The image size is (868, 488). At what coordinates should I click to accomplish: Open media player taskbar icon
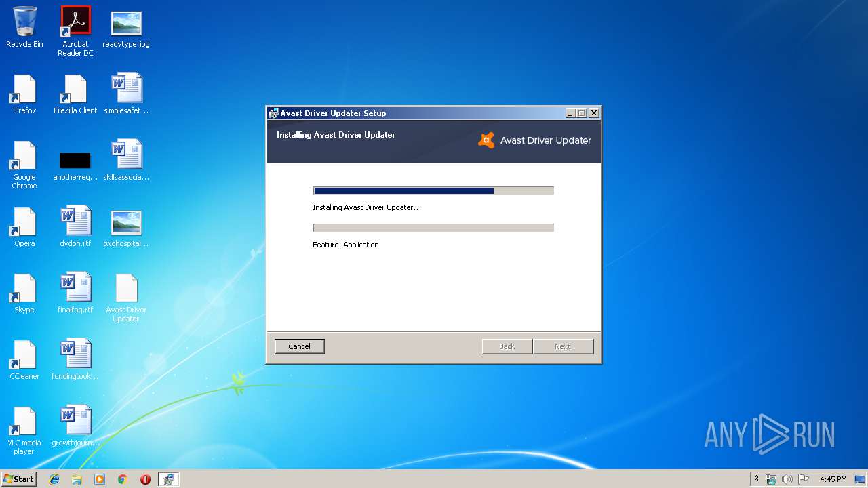100,479
